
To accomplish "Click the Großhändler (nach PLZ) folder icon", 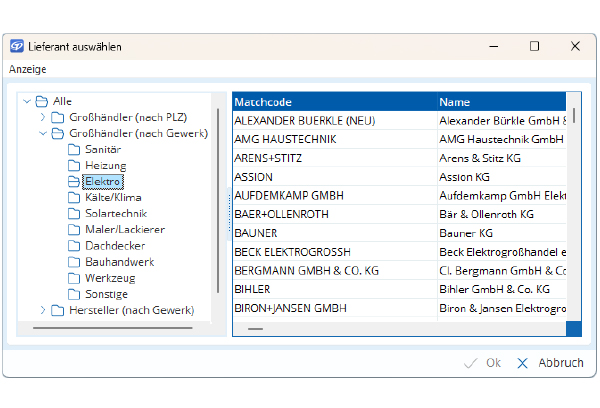I will 58,117.
